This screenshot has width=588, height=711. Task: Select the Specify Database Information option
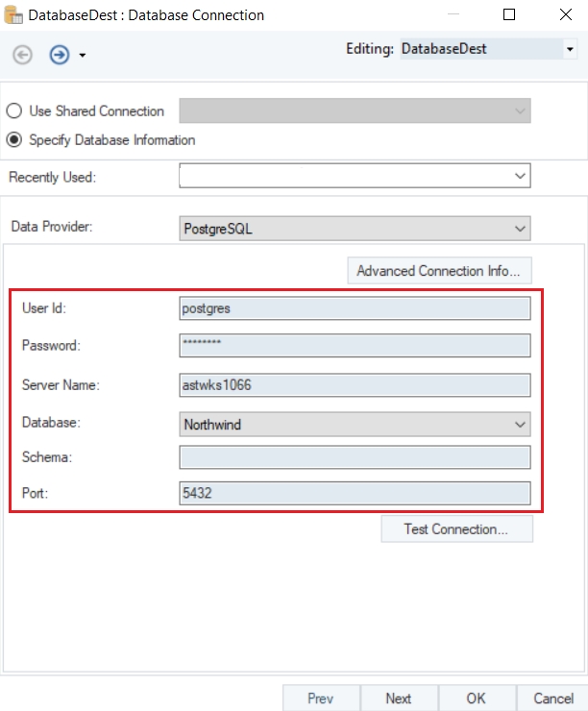(x=14, y=140)
